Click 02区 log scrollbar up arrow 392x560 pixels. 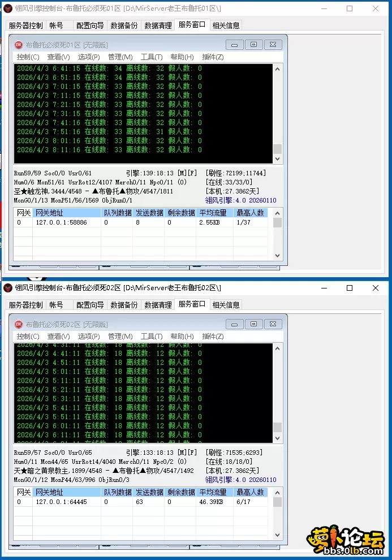[x=277, y=348]
